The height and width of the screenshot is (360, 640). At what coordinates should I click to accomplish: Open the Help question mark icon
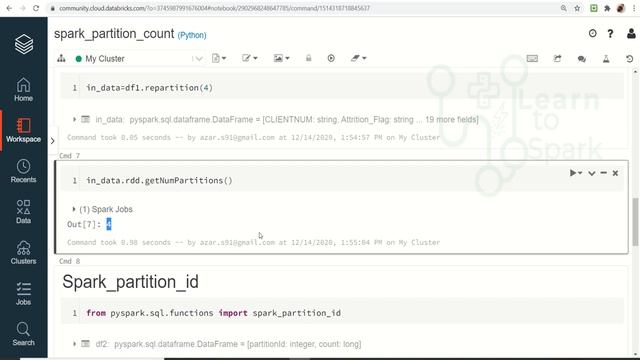pyautogui.click(x=610, y=34)
